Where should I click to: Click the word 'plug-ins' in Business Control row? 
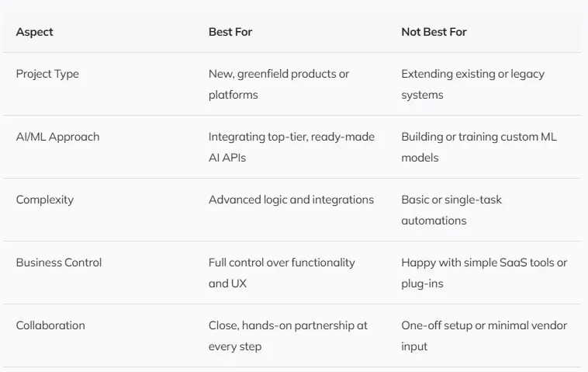[x=423, y=283]
